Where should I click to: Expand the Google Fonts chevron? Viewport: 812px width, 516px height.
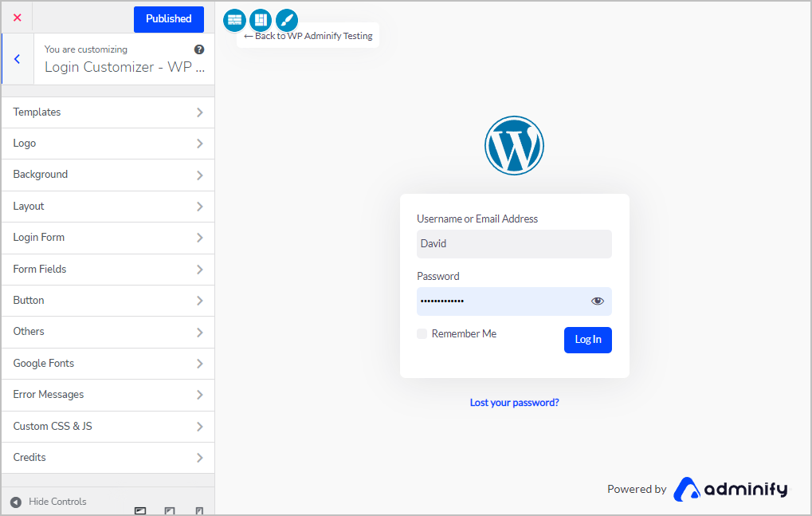tap(200, 364)
